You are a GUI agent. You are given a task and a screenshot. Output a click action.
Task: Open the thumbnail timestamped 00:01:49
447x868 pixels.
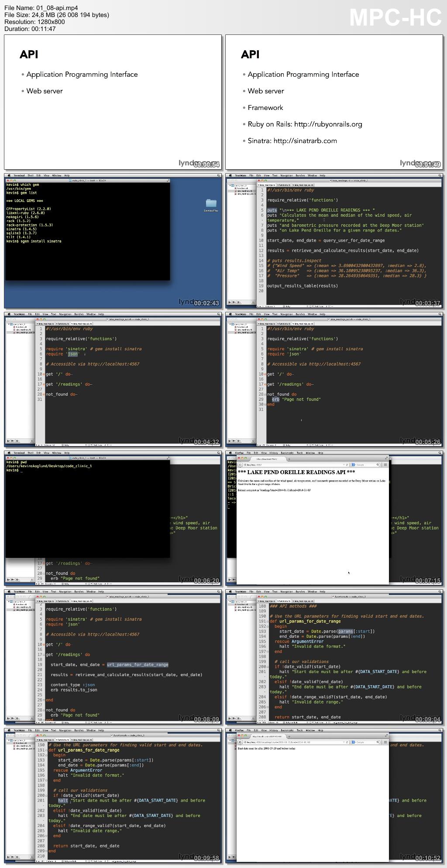[334, 102]
